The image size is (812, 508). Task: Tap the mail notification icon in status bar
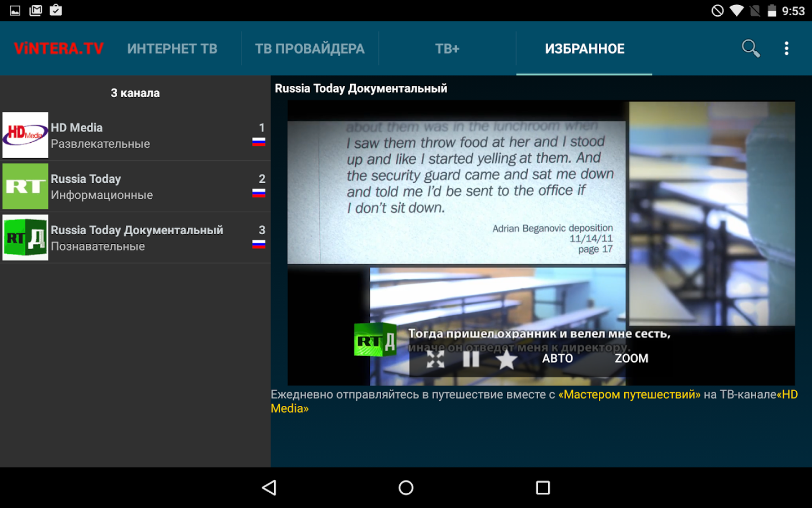tap(36, 10)
